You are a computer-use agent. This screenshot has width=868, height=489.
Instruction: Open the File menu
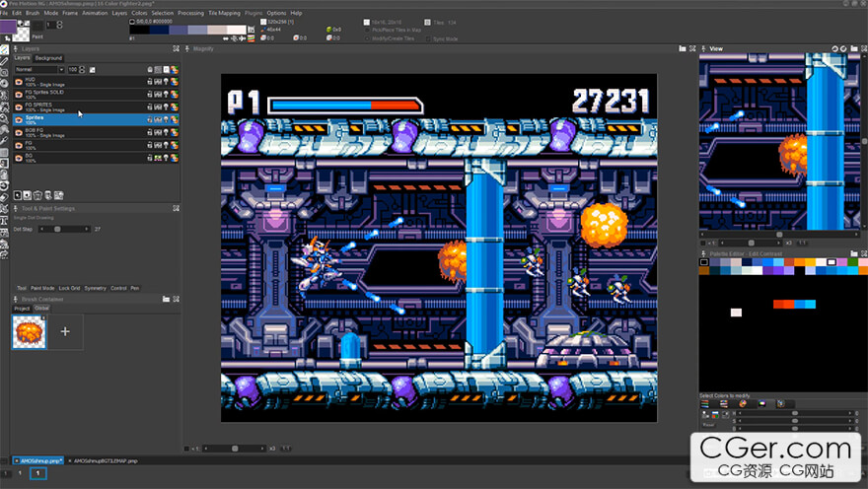[4, 13]
